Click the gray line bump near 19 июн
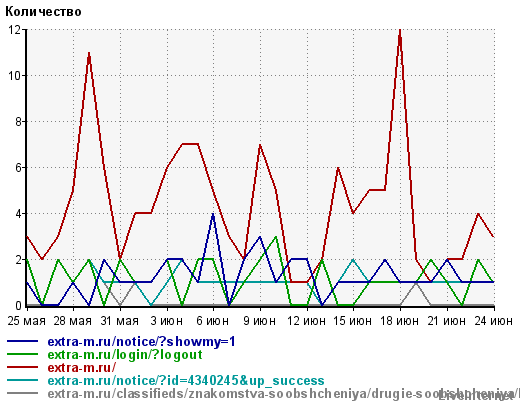The width and height of the screenshot is (520, 405). [416, 283]
